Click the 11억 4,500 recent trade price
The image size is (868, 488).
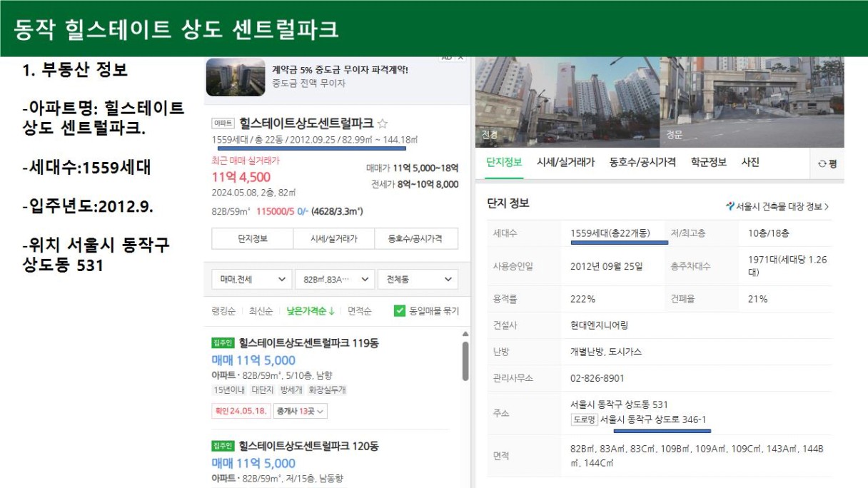click(x=241, y=178)
